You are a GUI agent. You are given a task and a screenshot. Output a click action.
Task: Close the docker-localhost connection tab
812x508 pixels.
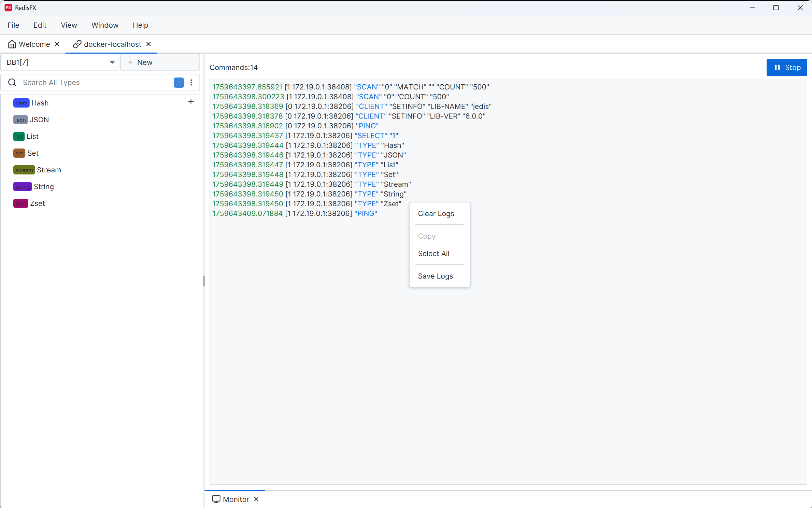point(148,44)
